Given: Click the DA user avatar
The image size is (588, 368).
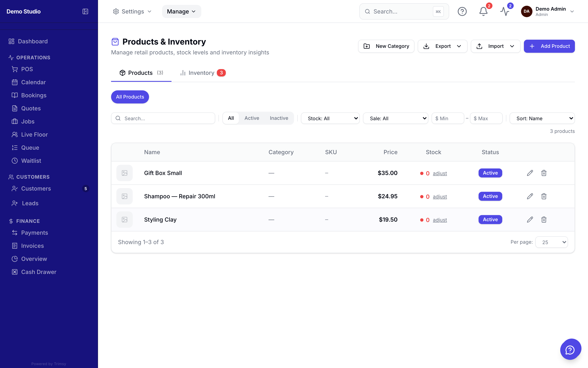Looking at the screenshot, I should coord(526,11).
